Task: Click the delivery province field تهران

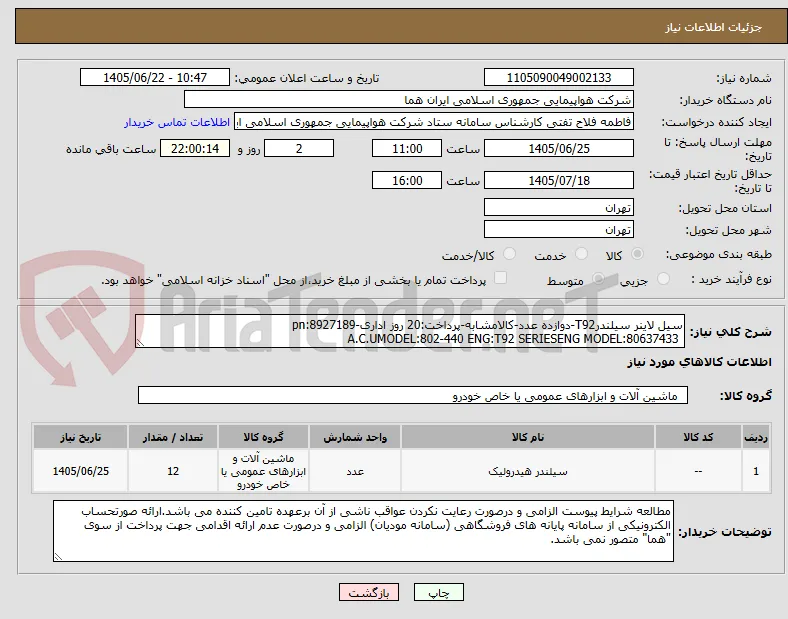Action: pyautogui.click(x=558, y=208)
